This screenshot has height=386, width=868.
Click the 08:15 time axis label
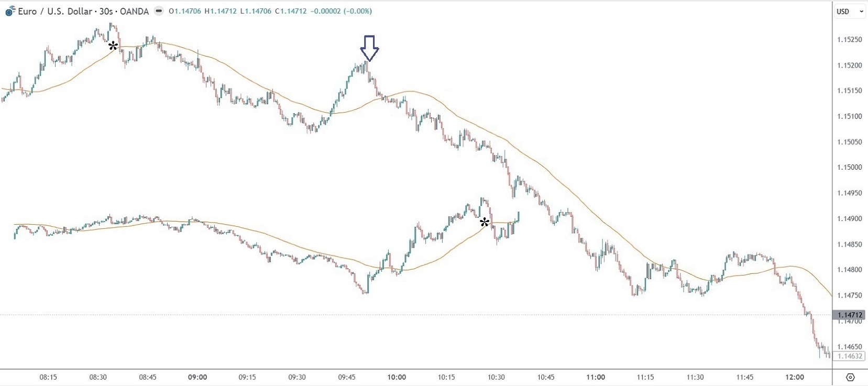(x=48, y=377)
